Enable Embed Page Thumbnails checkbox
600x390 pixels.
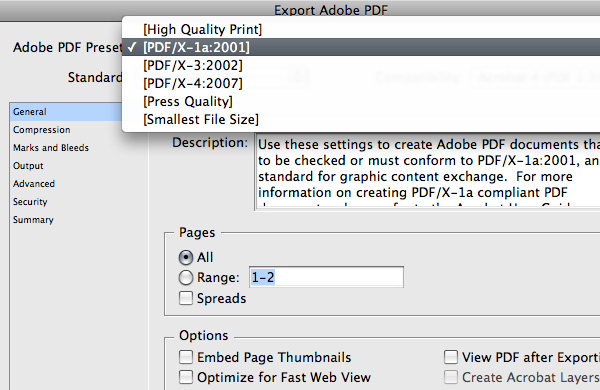(186, 357)
